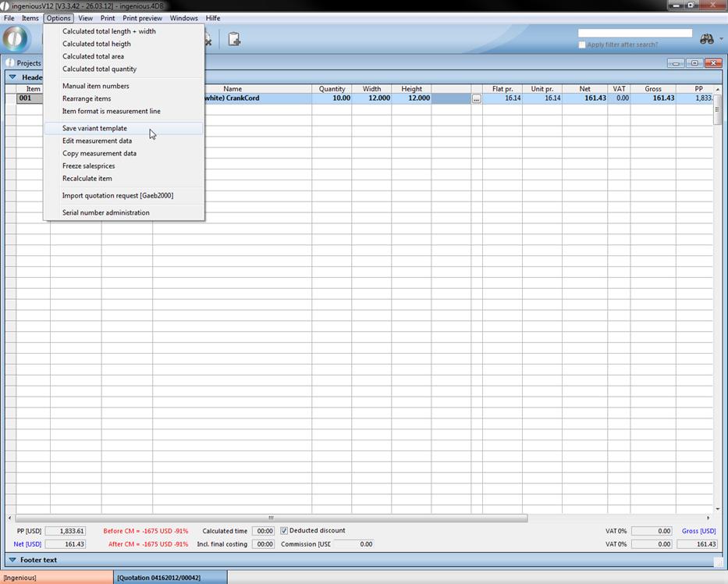728x584 pixels.
Task: Open Serial number administration
Action: click(105, 212)
